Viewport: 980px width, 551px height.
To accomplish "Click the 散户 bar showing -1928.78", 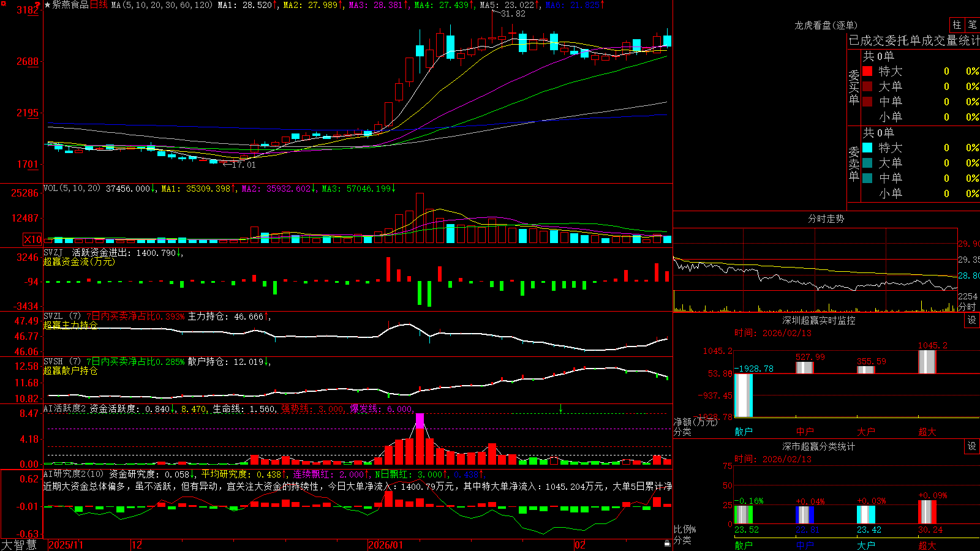I will [744, 395].
